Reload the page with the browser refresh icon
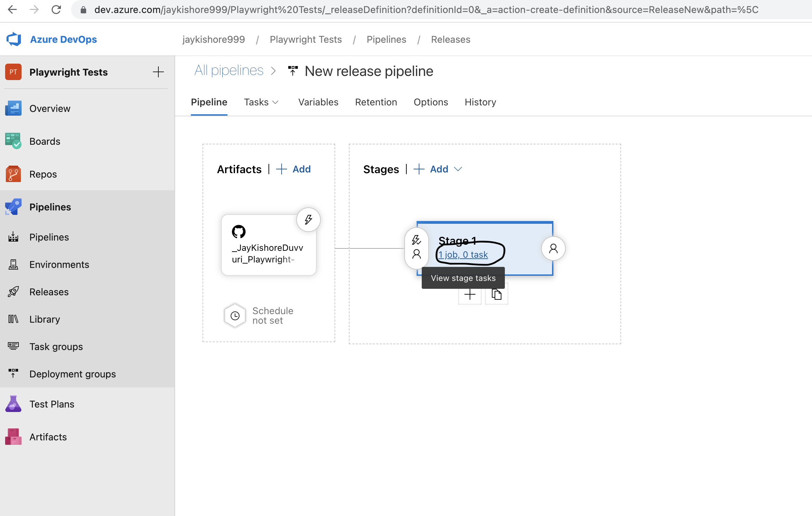This screenshot has height=516, width=812. [56, 10]
